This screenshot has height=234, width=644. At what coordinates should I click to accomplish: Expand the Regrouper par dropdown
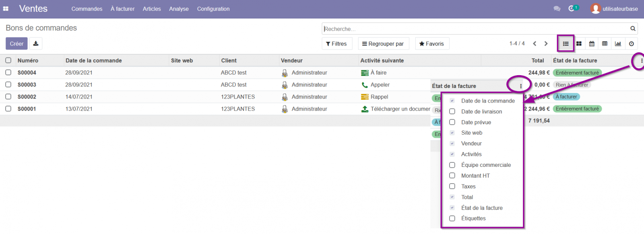click(x=383, y=43)
